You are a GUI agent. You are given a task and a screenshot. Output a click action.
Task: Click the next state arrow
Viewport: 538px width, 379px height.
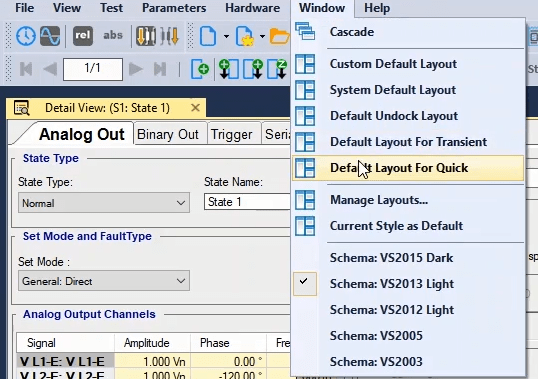point(136,69)
